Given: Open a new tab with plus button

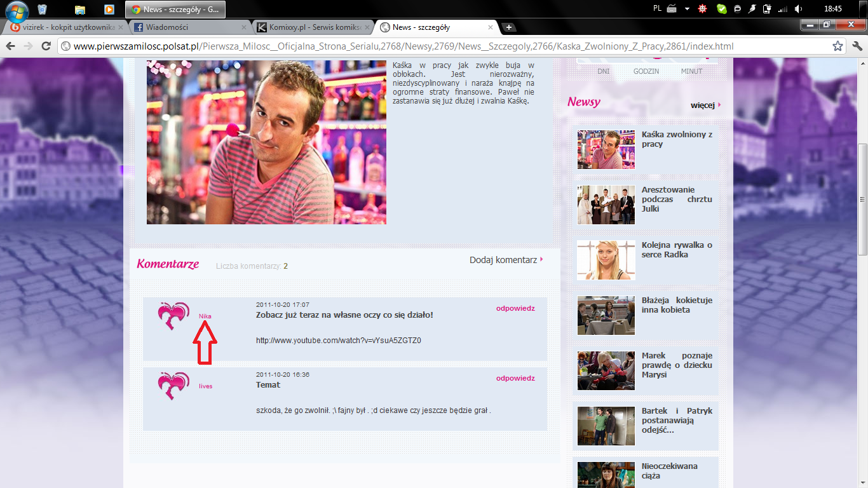Looking at the screenshot, I should click(x=509, y=27).
